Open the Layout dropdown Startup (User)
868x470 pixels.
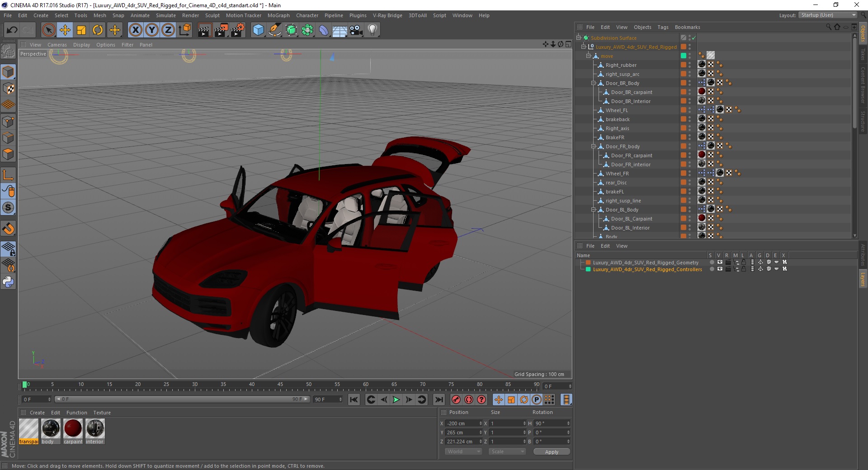(828, 15)
